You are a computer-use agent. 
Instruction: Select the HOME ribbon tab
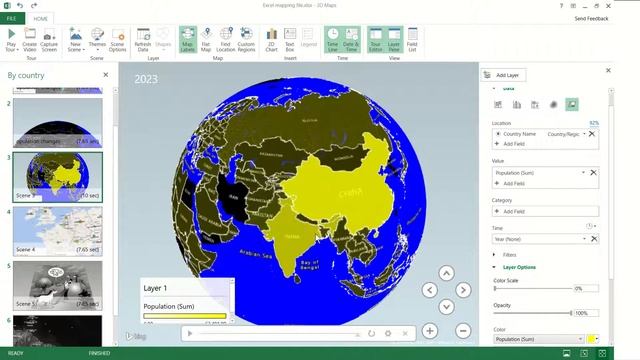click(x=40, y=19)
